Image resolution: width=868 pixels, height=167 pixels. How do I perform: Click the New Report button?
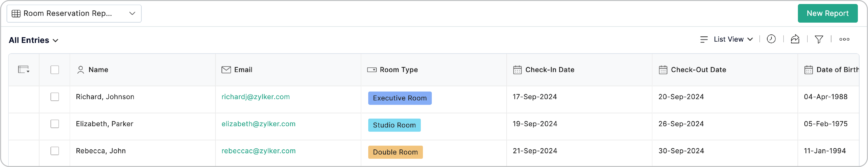(827, 14)
